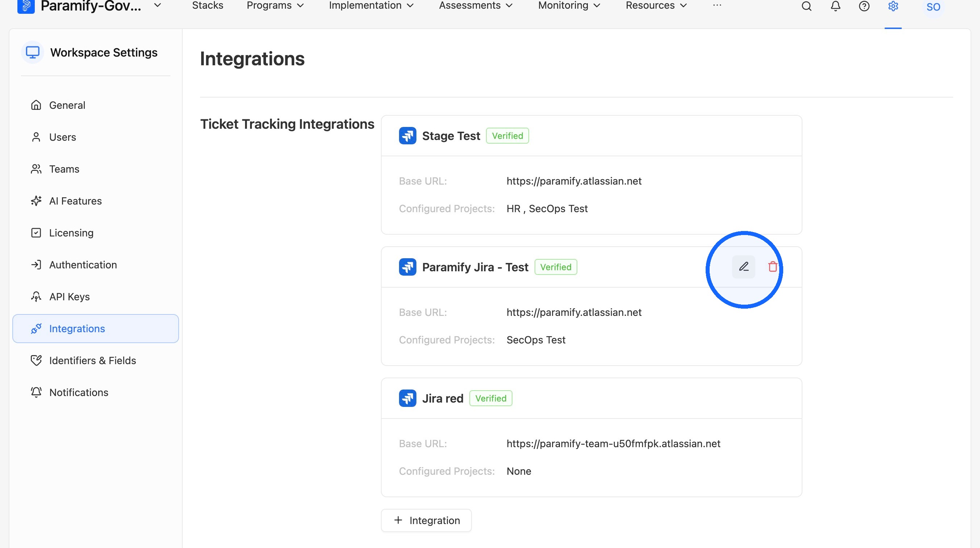
Task: Open Authentication settings
Action: pos(95,265)
